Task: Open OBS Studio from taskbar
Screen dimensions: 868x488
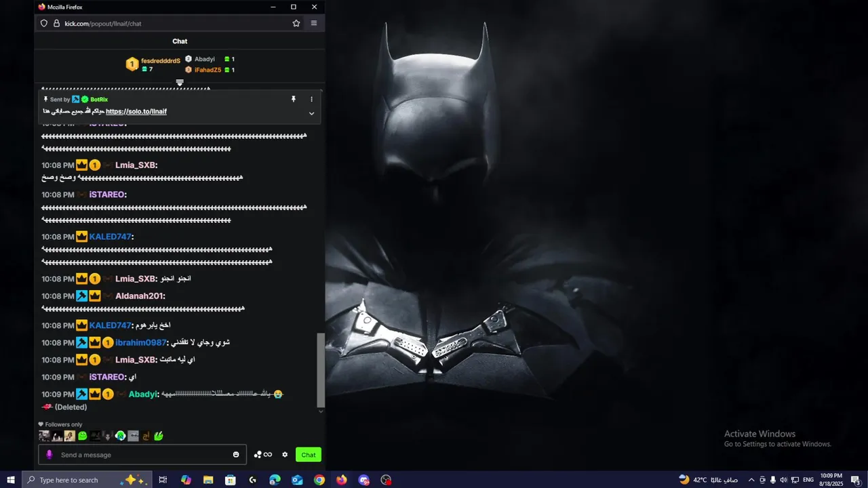Action: pyautogui.click(x=386, y=480)
